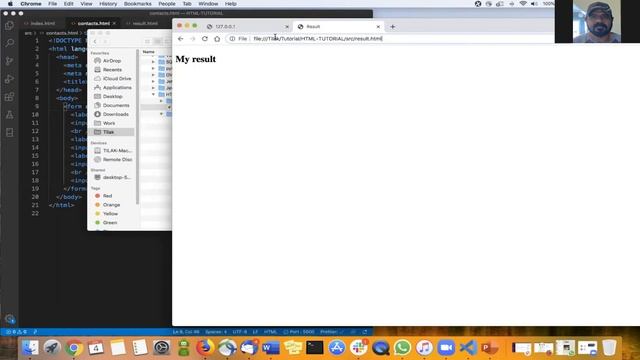
Task: Open the History menu
Action: [x=108, y=4]
